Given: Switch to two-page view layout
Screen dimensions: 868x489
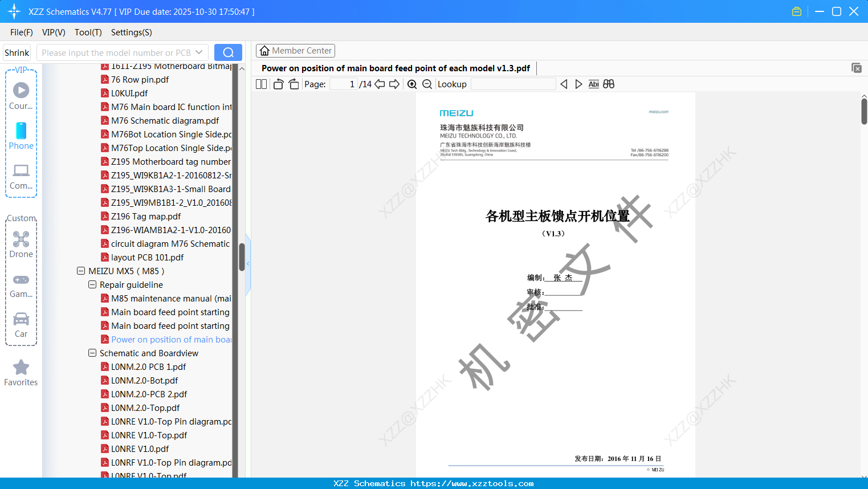Looking at the screenshot, I should point(261,84).
